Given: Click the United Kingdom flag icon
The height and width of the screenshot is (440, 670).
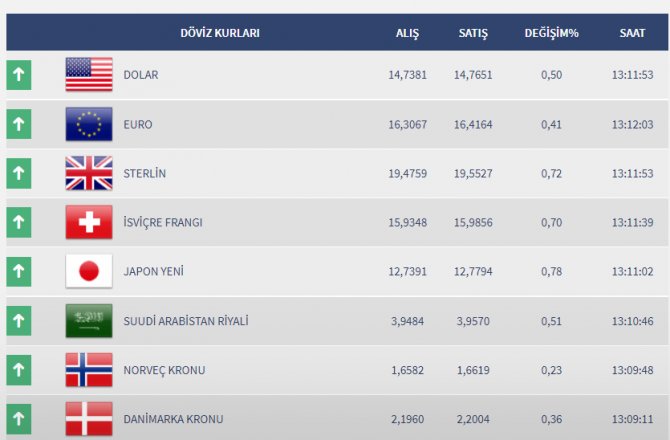Looking at the screenshot, I should pos(89,173).
